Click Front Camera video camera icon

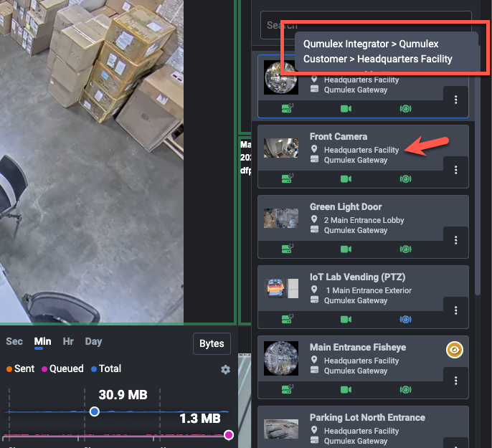346,179
